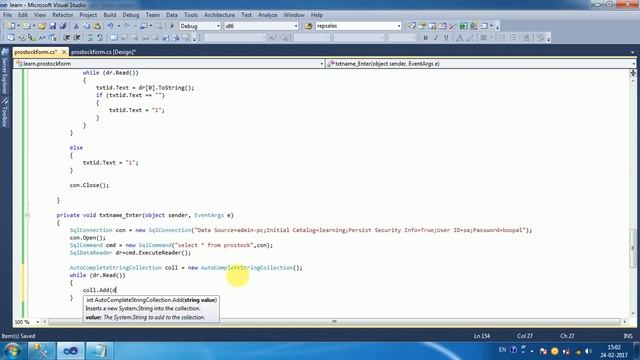Click the EN language indicator in the tray
Viewport: 640px width, 360px height.
click(502, 350)
